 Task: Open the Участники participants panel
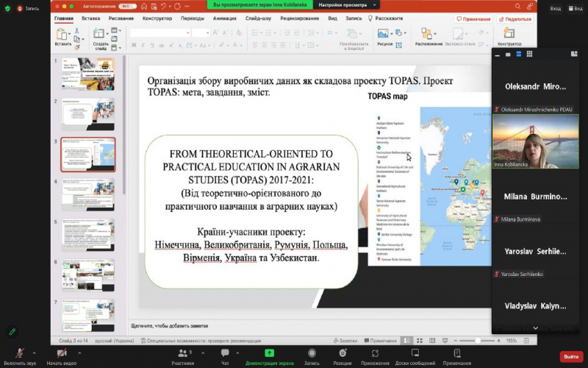coord(182,353)
